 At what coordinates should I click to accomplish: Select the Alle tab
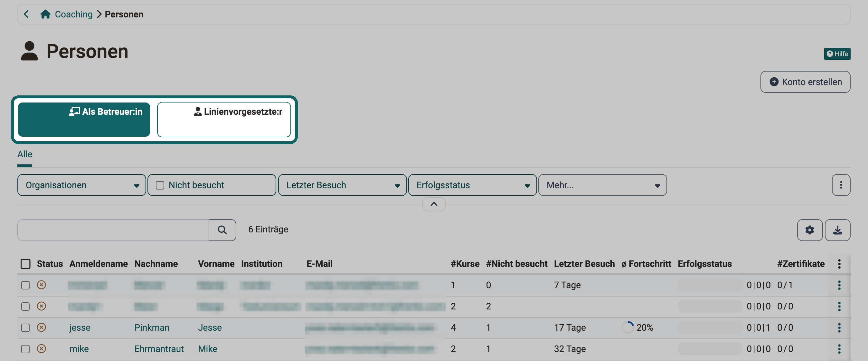(25, 154)
